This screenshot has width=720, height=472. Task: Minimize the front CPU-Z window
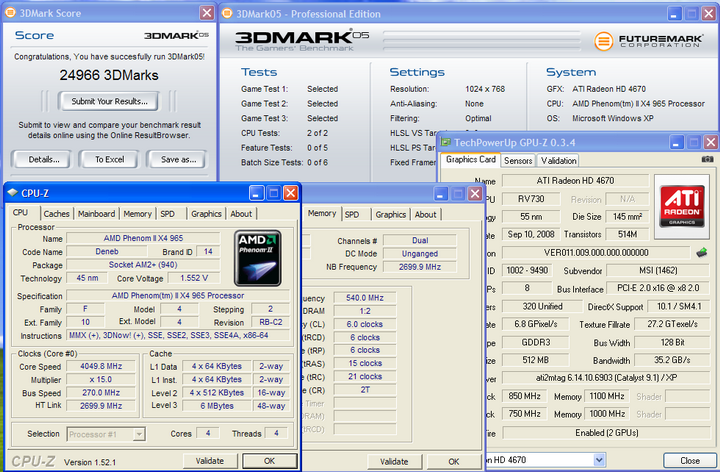(257, 193)
